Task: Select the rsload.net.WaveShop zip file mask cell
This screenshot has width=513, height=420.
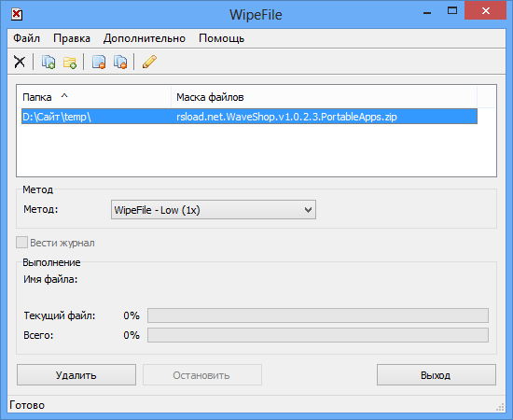Action: click(325, 117)
